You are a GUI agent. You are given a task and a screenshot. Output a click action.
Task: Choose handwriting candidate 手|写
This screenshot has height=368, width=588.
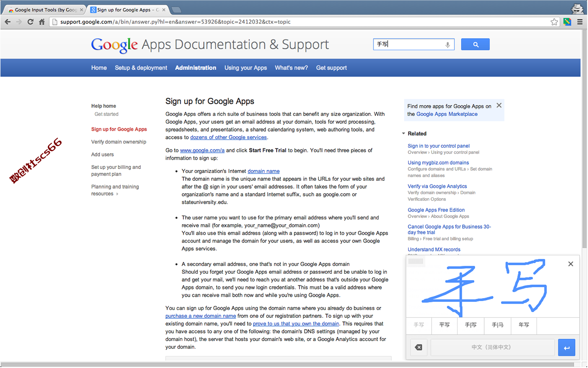[x=471, y=325]
